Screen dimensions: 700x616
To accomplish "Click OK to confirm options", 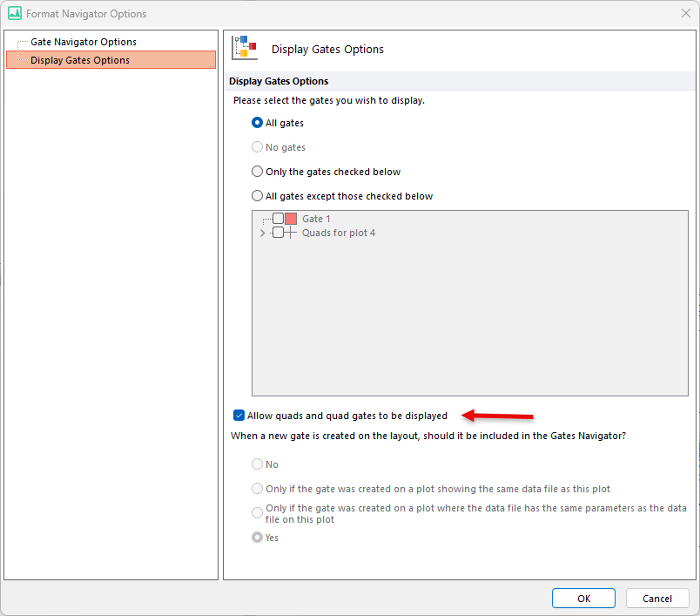I will pyautogui.click(x=583, y=599).
